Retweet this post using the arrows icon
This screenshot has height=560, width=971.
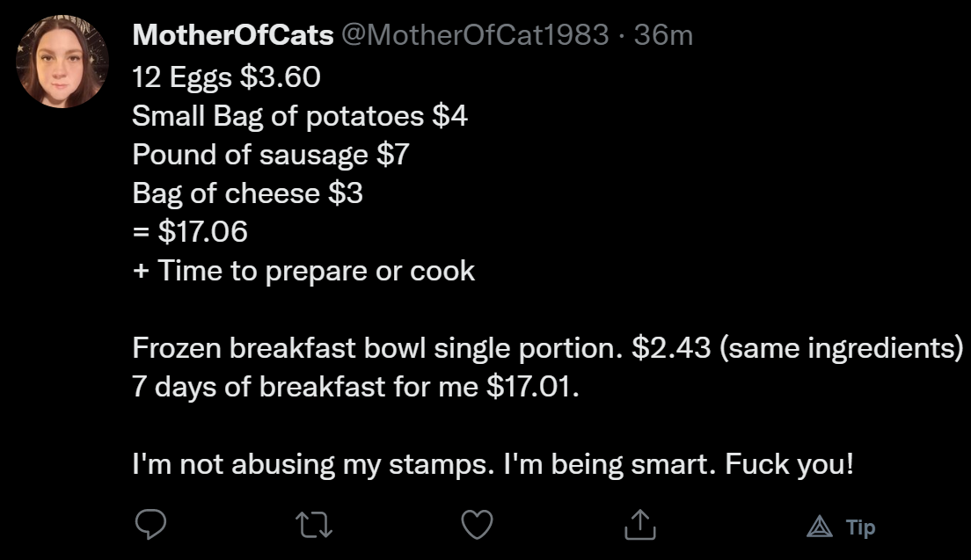click(x=314, y=525)
